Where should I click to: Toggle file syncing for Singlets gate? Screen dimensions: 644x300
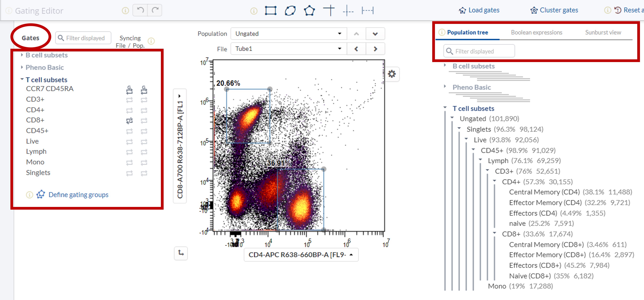click(x=129, y=173)
